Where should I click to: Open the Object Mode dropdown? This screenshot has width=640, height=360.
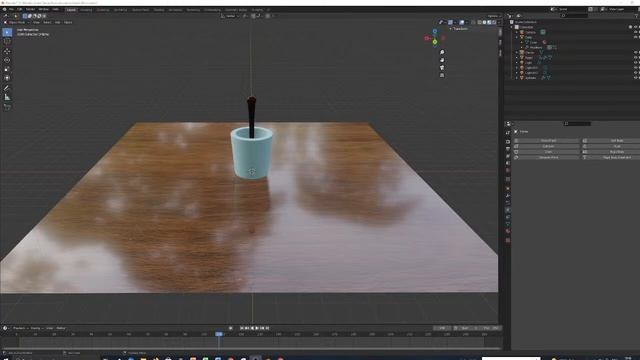pyautogui.click(x=16, y=22)
